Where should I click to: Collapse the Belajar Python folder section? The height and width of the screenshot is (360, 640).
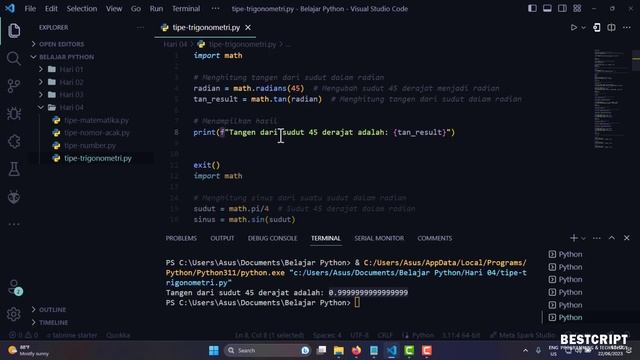62,56
